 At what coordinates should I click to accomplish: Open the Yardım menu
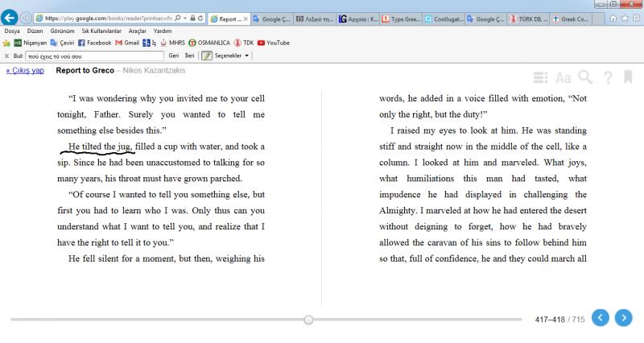(x=163, y=31)
